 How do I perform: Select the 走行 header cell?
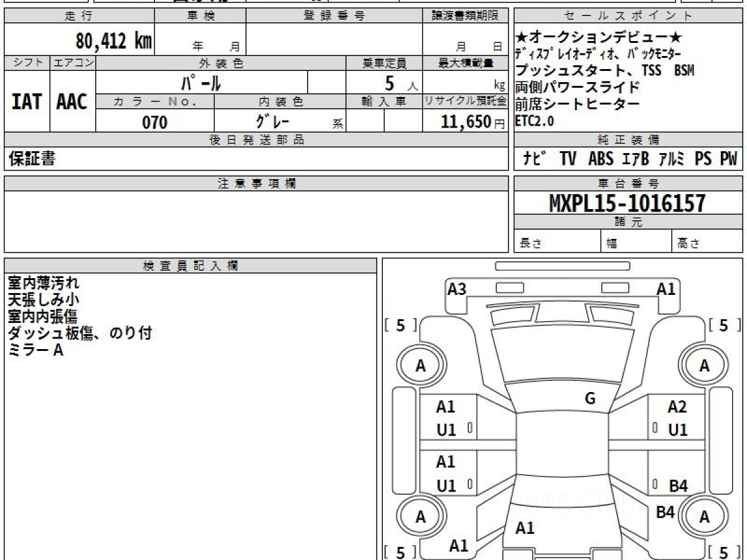79,16
